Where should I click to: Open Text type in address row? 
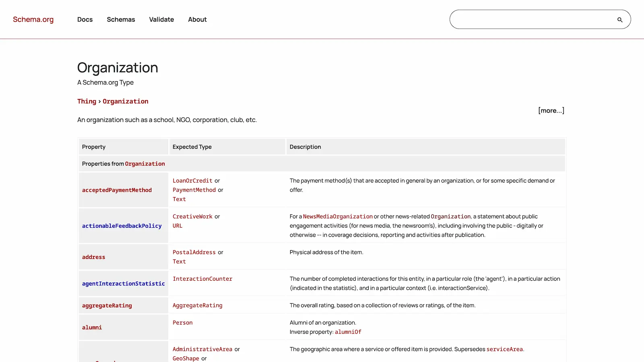tap(179, 261)
